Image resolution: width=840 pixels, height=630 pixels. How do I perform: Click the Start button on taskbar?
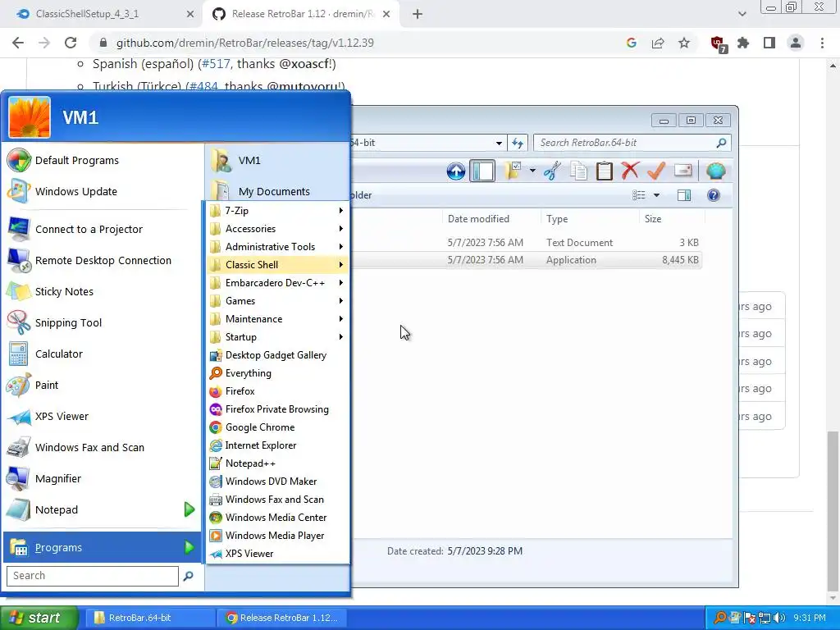point(39,618)
